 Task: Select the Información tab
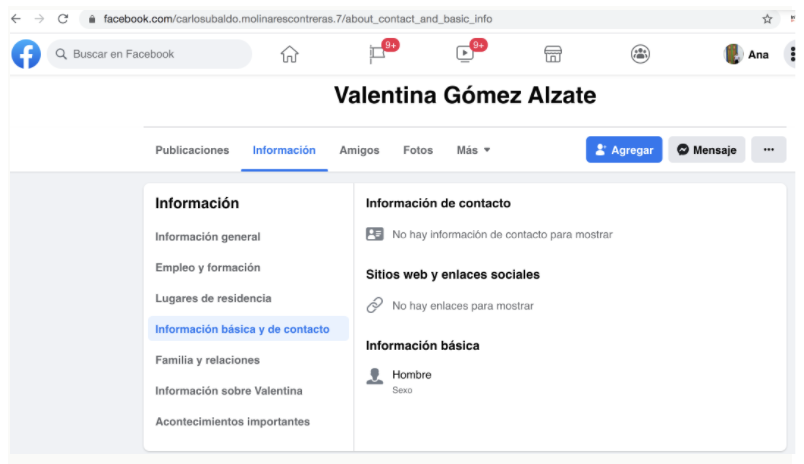point(284,150)
